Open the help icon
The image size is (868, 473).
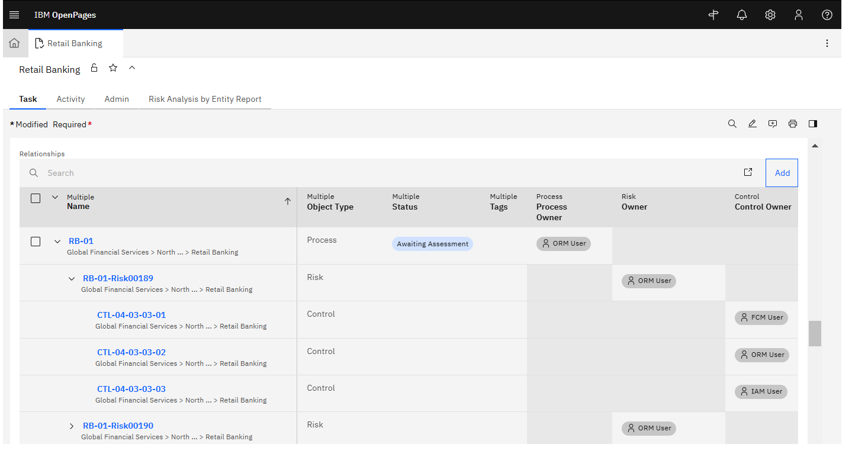[x=827, y=14]
